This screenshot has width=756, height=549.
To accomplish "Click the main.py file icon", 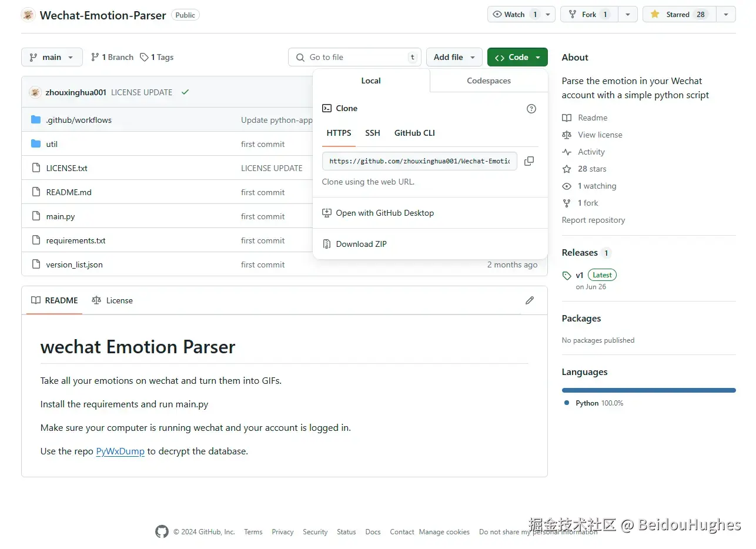I will point(36,216).
